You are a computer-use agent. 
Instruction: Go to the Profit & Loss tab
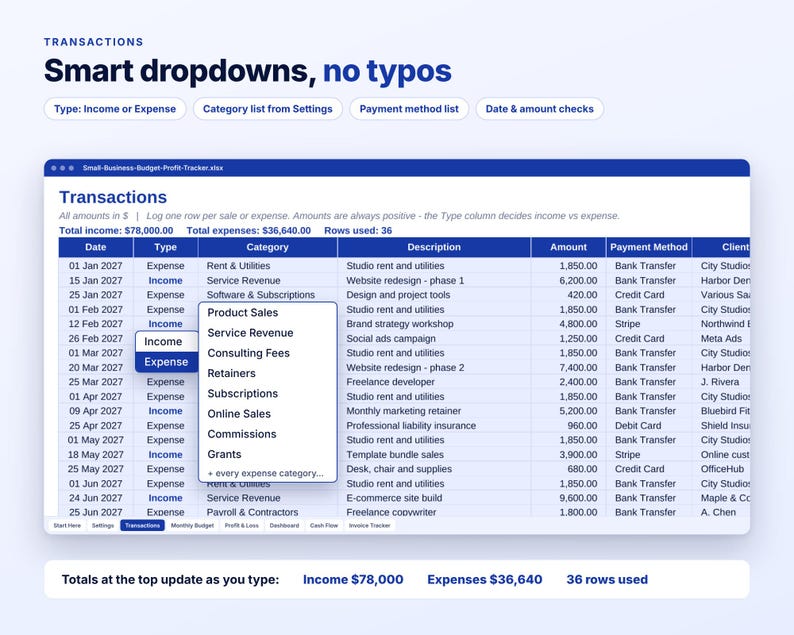tap(242, 526)
